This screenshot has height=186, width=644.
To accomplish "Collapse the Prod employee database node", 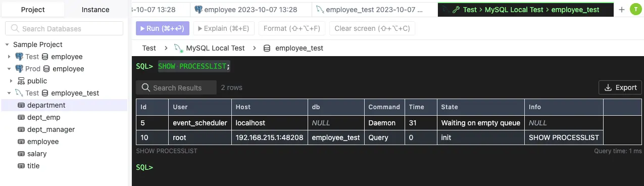I will coord(9,69).
